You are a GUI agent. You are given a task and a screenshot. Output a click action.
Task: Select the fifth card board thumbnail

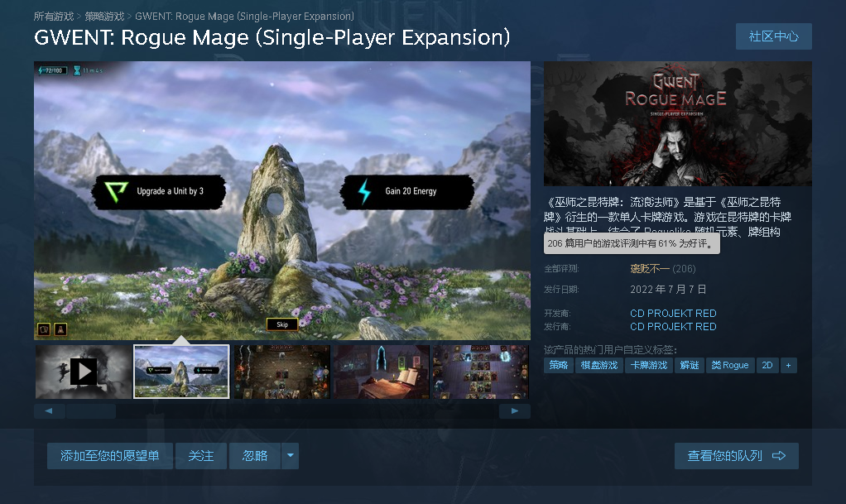[480, 372]
